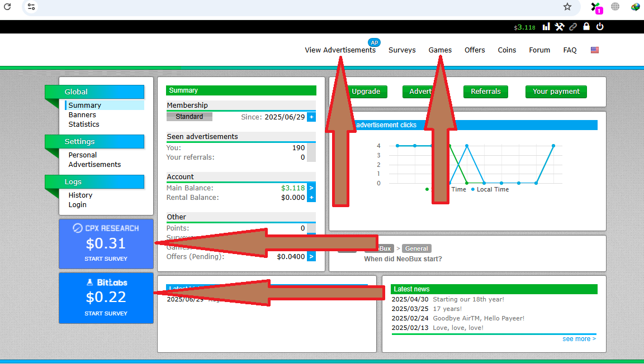644x364 pixels.
Task: Click the green $3.118 Main Balance value
Action: (293, 188)
